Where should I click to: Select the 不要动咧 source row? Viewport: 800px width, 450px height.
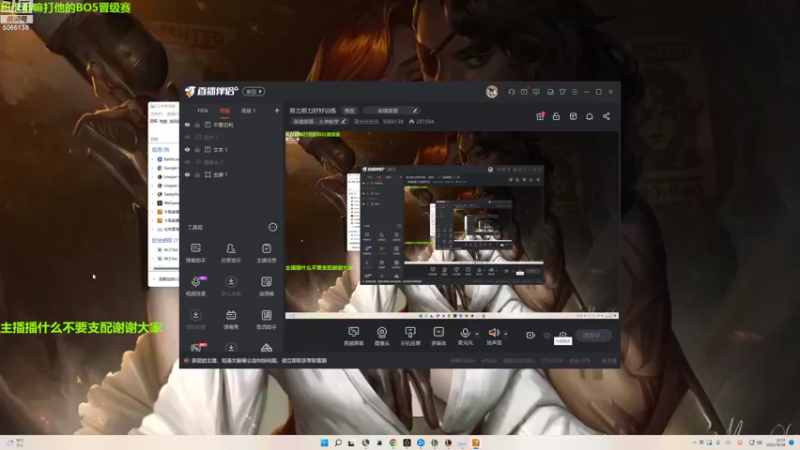[x=232, y=125]
